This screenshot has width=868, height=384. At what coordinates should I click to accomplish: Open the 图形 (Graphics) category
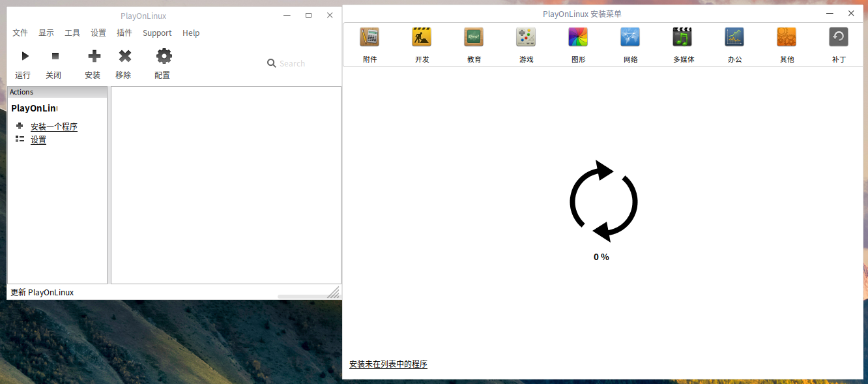click(578, 44)
